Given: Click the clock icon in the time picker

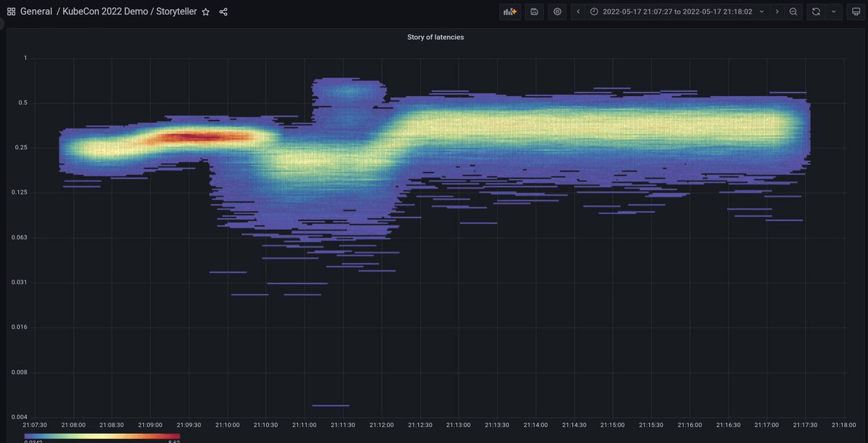Looking at the screenshot, I should (x=593, y=11).
